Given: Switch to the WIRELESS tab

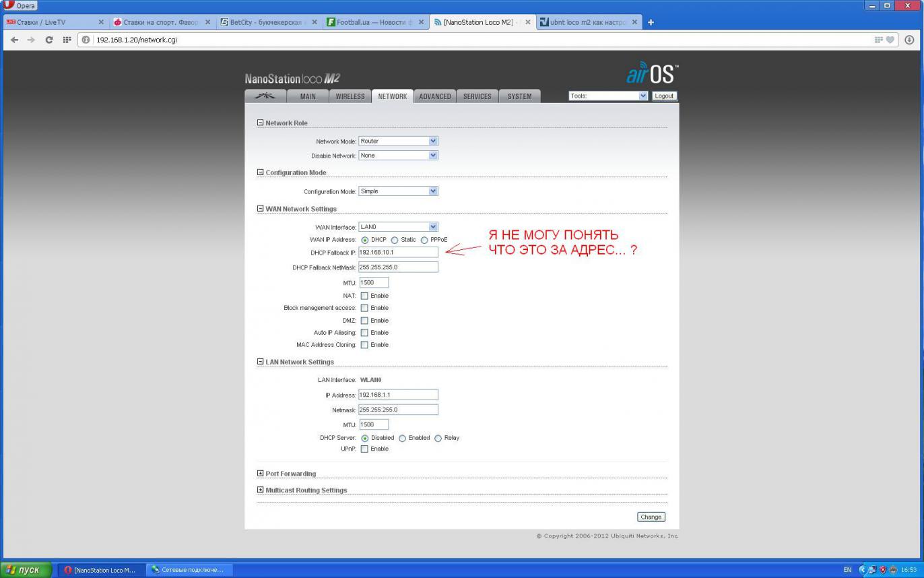Looking at the screenshot, I should 350,96.
